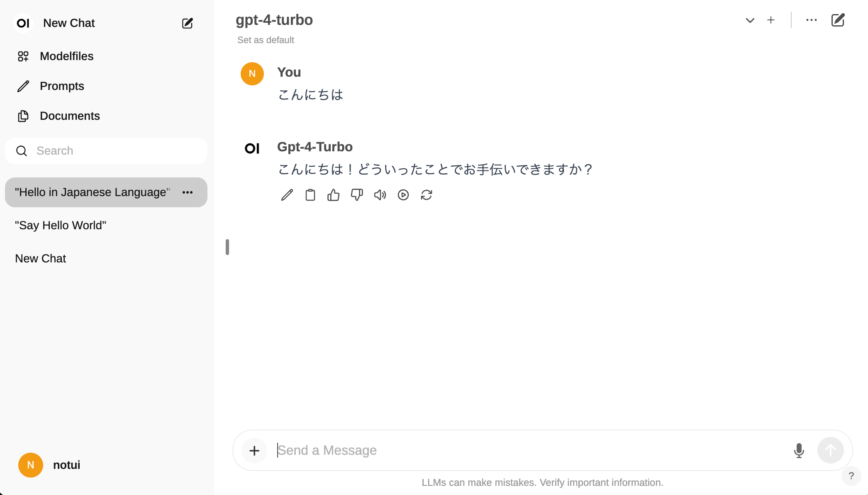Toggle the sidebar with the vertical handle
The image size is (868, 495).
tap(227, 247)
